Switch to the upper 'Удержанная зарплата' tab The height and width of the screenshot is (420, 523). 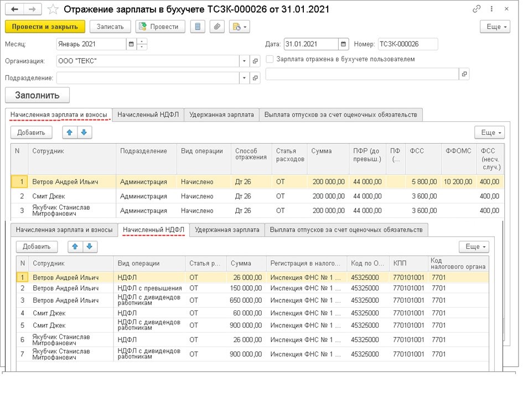221,115
